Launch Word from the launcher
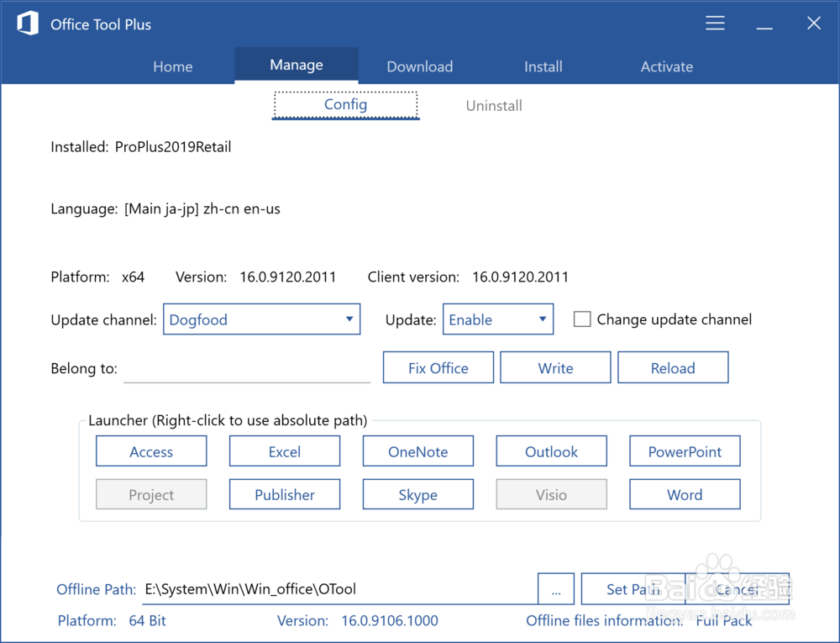 (x=685, y=494)
